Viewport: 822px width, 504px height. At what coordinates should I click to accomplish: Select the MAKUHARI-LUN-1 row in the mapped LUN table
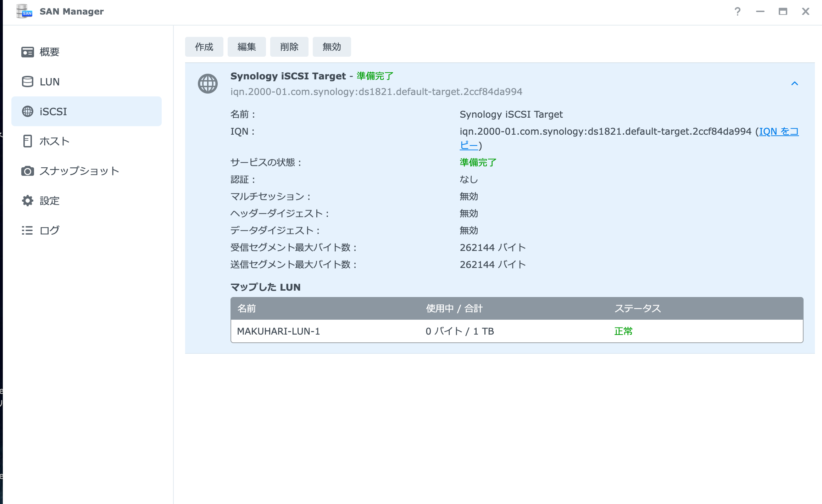(x=278, y=331)
